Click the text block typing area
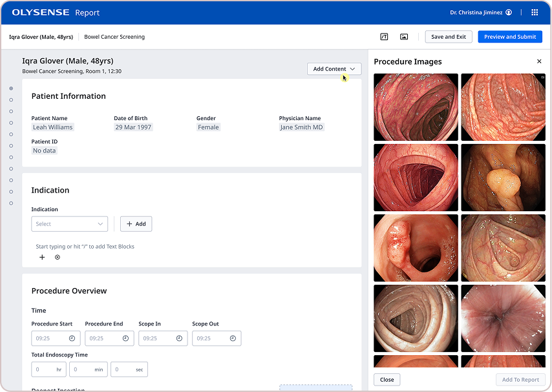This screenshot has width=552, height=392. pyautogui.click(x=85, y=246)
